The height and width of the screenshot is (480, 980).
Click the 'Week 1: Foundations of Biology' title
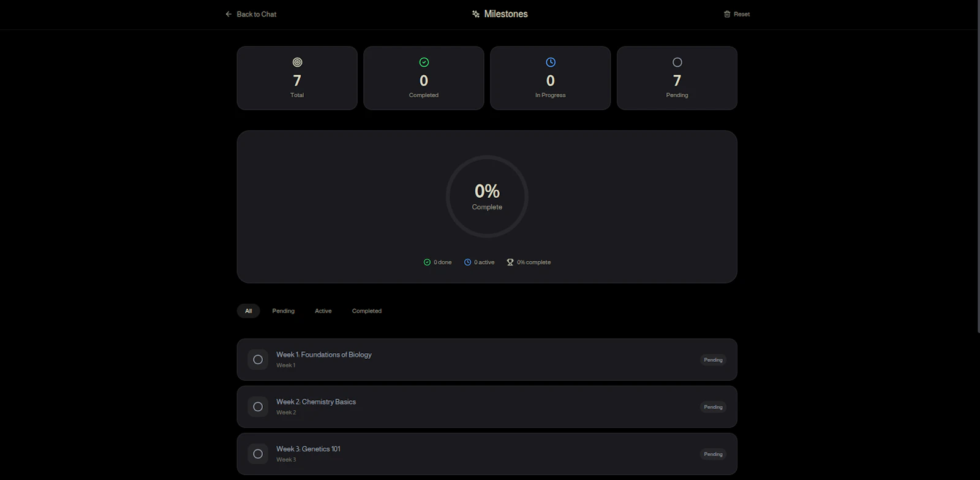pyautogui.click(x=324, y=354)
